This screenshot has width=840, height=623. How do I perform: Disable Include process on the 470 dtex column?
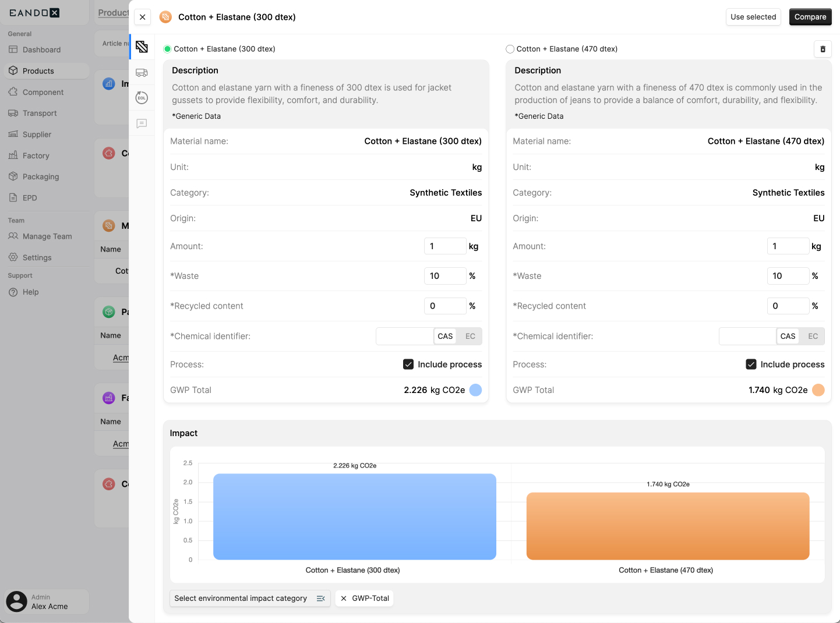click(751, 364)
